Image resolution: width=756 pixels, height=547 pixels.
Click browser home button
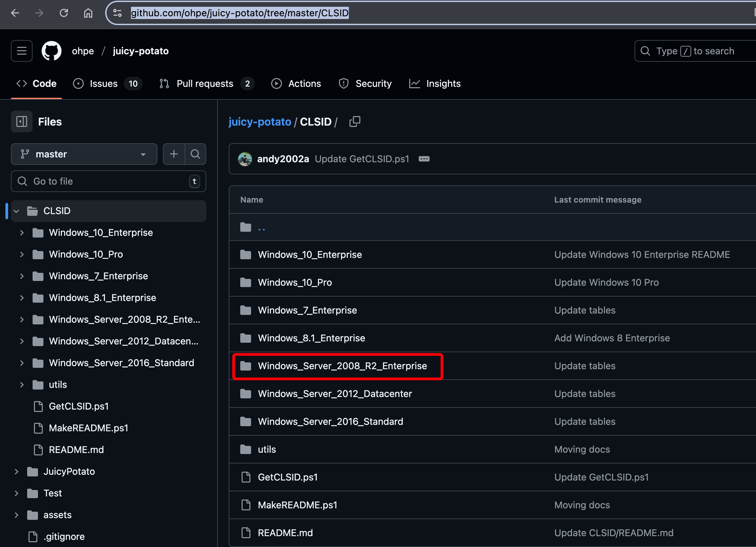(x=88, y=13)
